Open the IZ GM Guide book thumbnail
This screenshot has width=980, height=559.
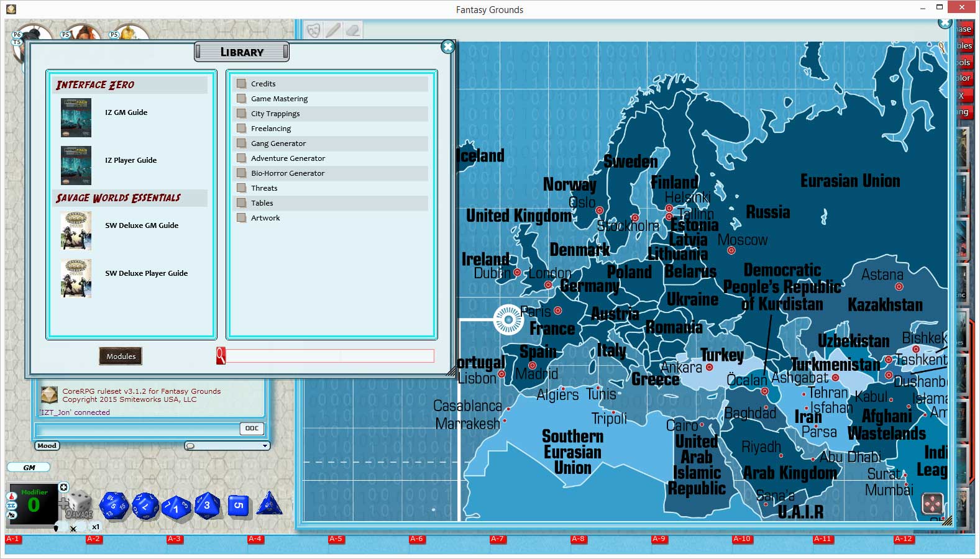tap(76, 117)
